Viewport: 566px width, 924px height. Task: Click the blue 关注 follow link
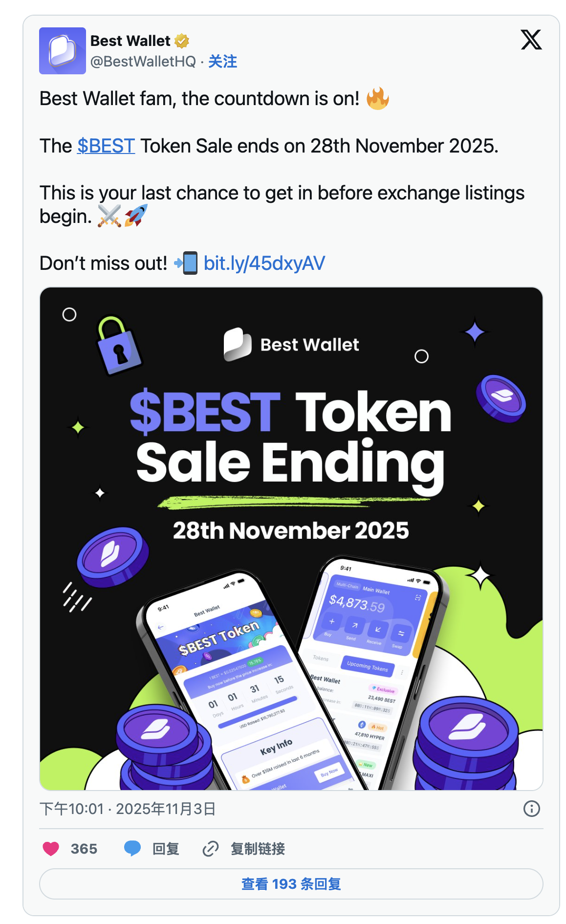coord(222,62)
